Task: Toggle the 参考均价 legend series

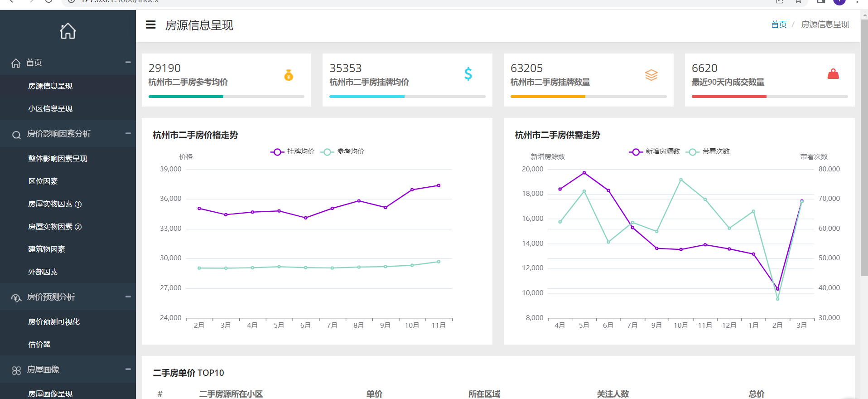Action: (x=342, y=151)
